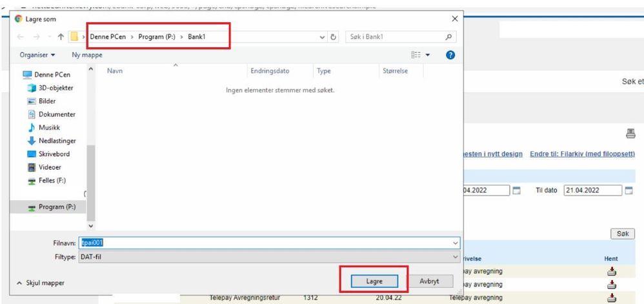Screen dimensions: 644x304
Task: Click the print icon on web page
Action: click(x=630, y=133)
